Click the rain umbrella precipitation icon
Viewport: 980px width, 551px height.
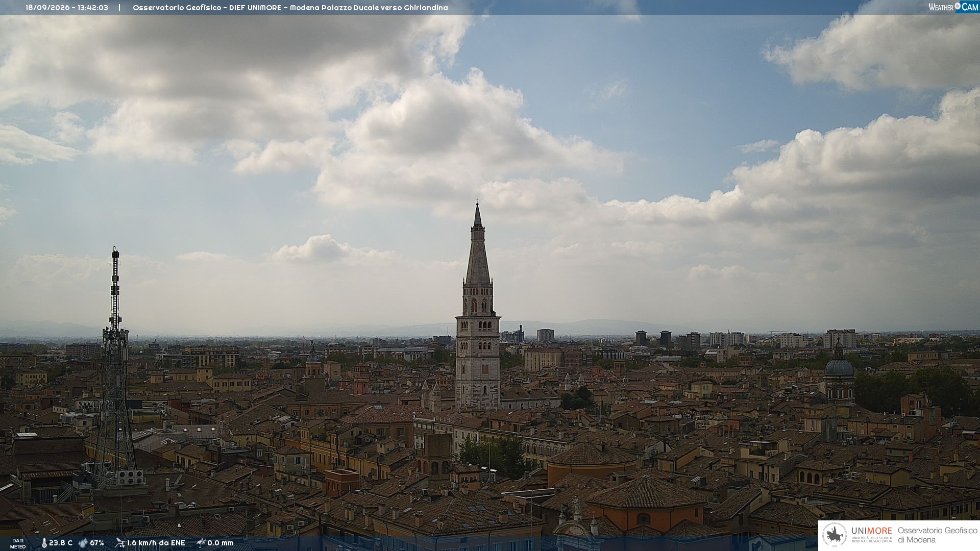(201, 543)
